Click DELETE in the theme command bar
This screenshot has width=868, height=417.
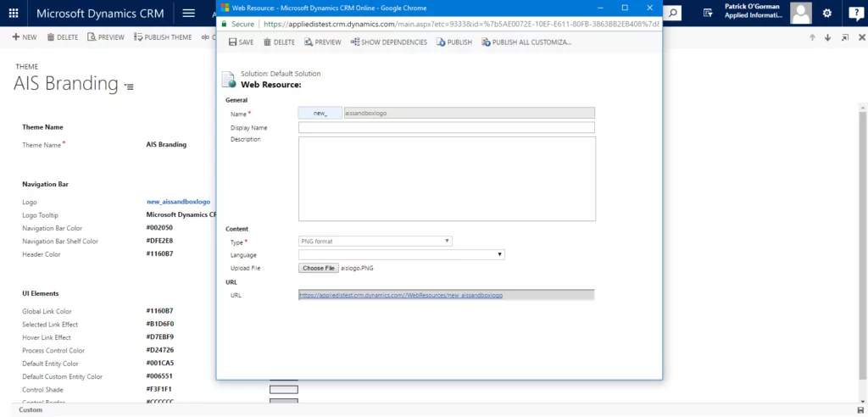[x=62, y=37]
